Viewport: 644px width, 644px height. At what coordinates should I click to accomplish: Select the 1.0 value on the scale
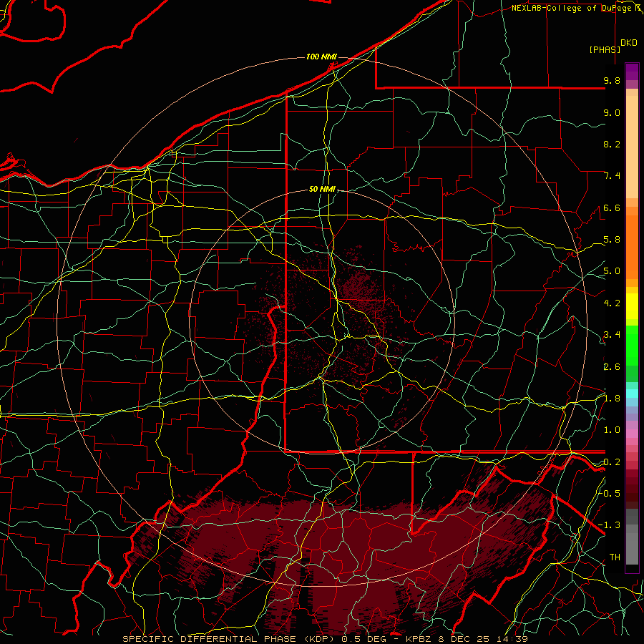tap(612, 430)
